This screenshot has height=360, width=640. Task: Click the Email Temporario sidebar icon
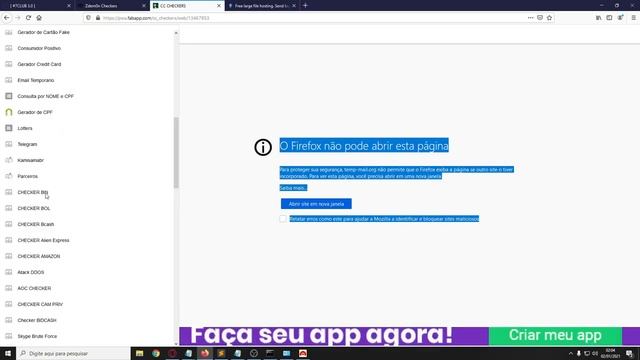[x=9, y=80]
